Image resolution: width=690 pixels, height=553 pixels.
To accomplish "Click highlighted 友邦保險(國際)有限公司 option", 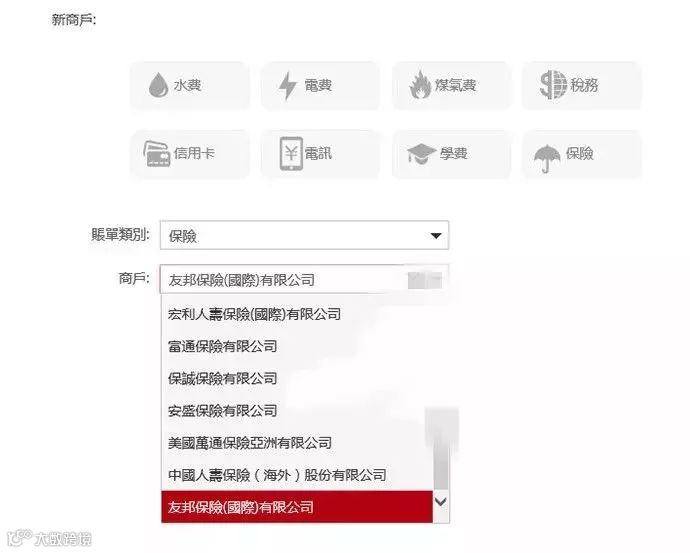I will [297, 507].
